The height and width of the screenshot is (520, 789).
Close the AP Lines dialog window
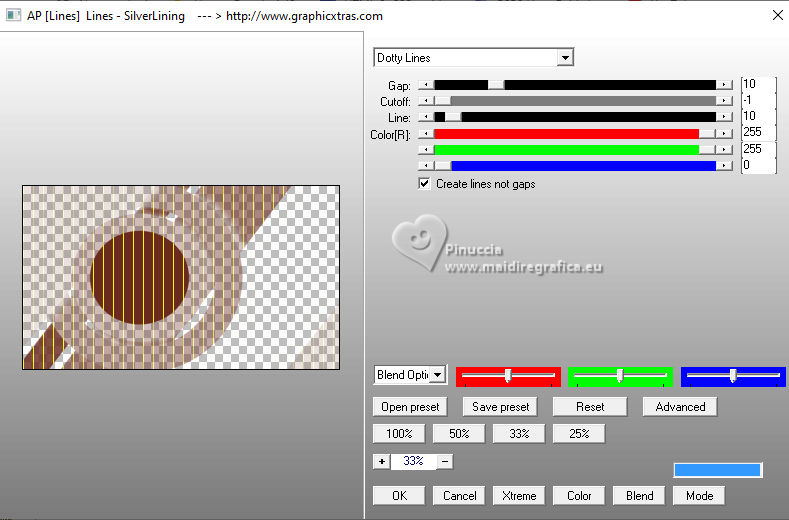pyautogui.click(x=777, y=16)
